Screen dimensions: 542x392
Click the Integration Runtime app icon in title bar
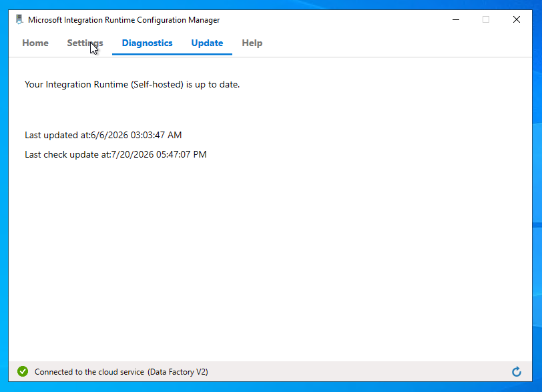19,19
